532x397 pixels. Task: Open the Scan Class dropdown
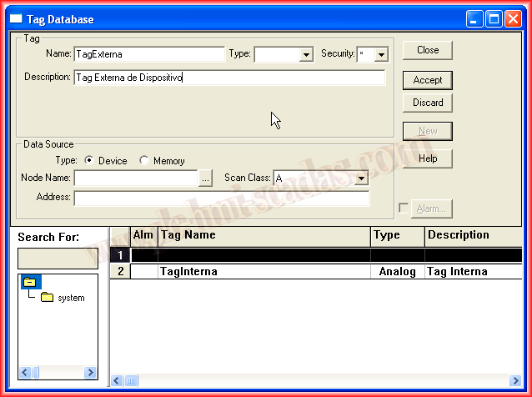[x=361, y=178]
